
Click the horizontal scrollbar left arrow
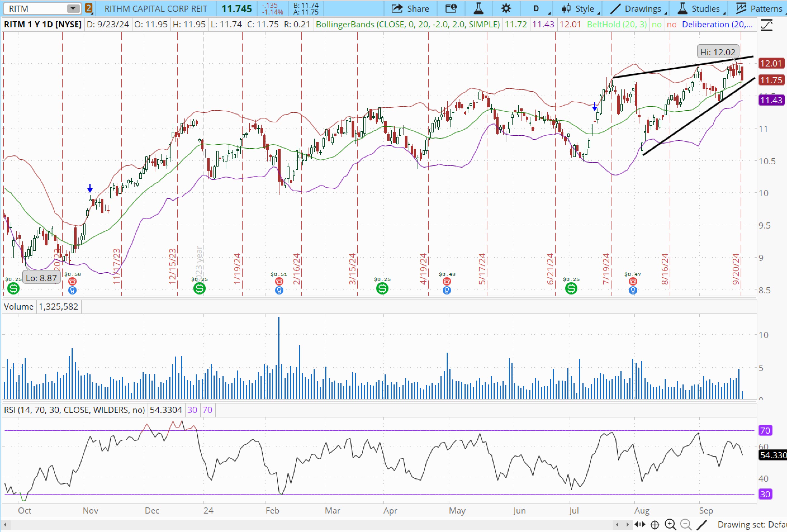[x=5, y=525]
